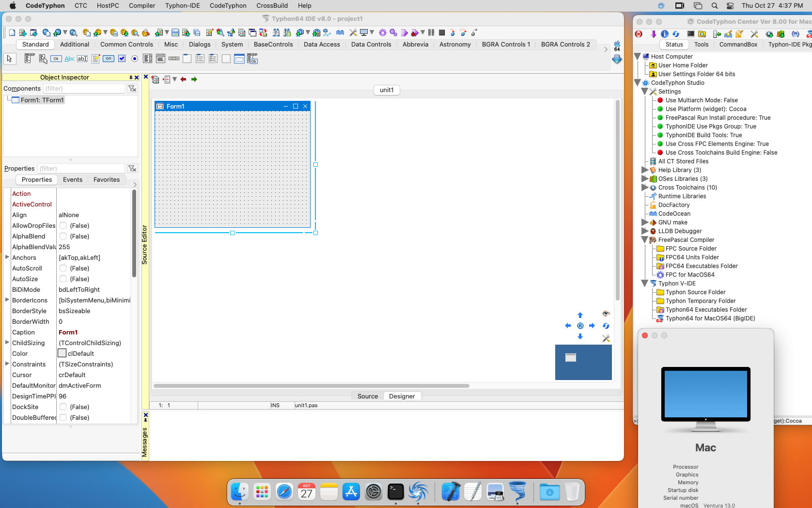Screen dimensions: 812x508
Task: Click the green forward arrow in source editor
Action: (x=194, y=79)
